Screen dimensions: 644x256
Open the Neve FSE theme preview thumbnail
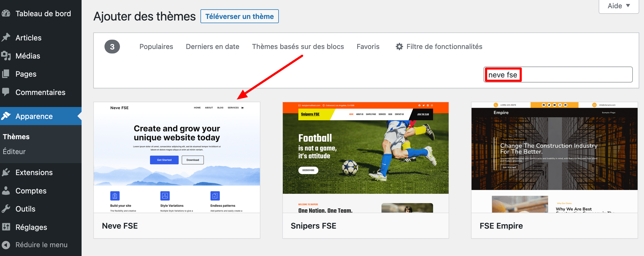click(177, 157)
